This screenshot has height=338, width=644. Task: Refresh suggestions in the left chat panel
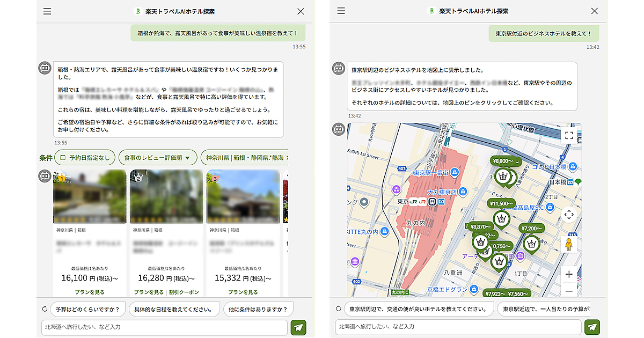pos(45,310)
